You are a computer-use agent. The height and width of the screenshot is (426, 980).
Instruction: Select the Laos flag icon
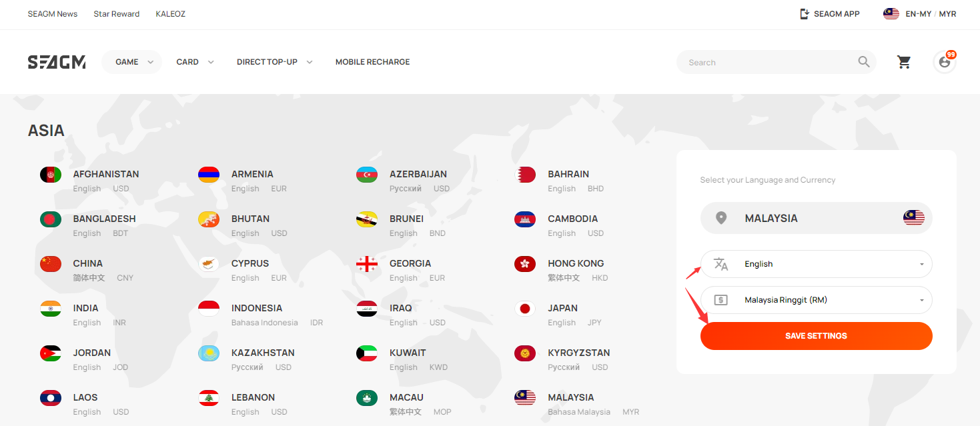pos(51,398)
